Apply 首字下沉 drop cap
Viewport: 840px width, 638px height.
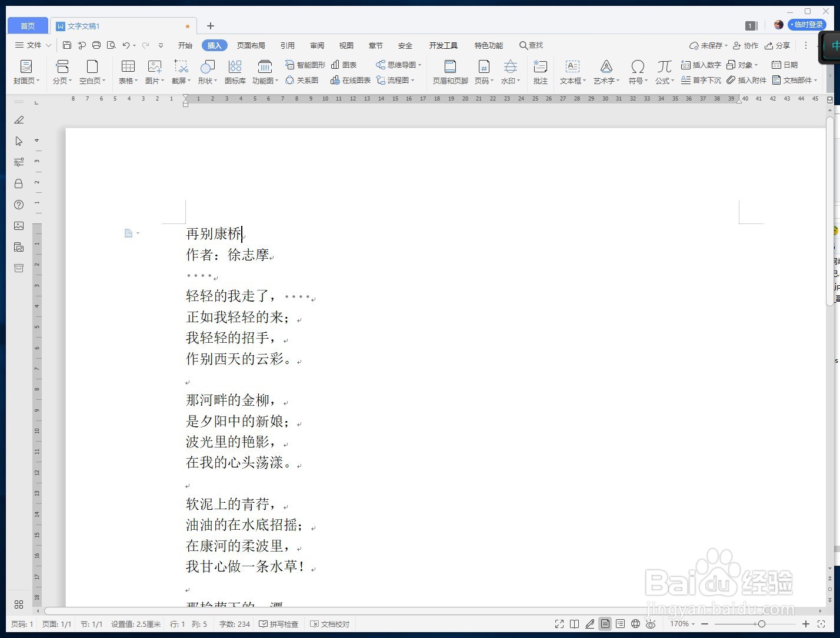click(701, 80)
